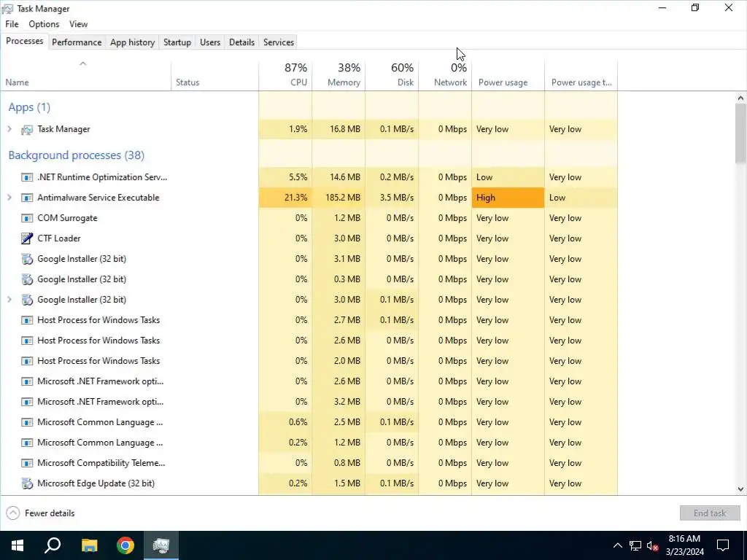The width and height of the screenshot is (747, 560).
Task: Select the Microsoft Edge Update (32 bit) name
Action: click(96, 483)
